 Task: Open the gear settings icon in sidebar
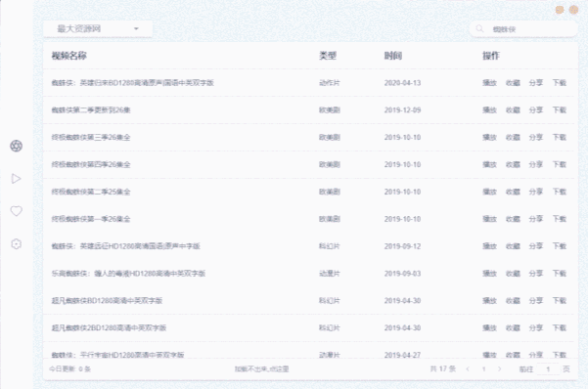pyautogui.click(x=16, y=244)
